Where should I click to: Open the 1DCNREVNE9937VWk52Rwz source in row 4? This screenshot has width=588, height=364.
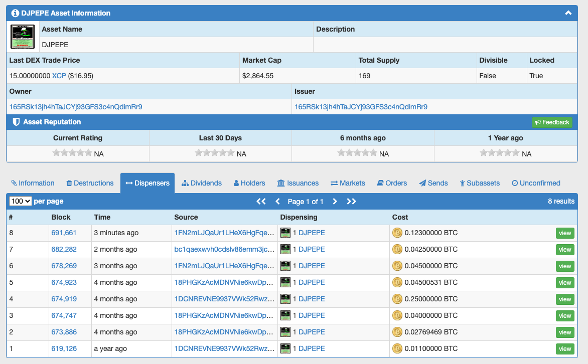pyautogui.click(x=224, y=299)
